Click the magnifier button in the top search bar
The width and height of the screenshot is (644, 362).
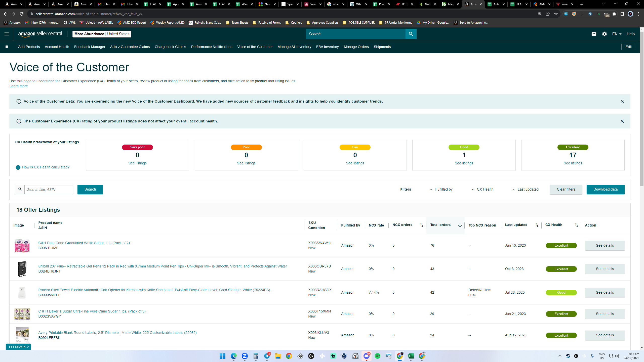click(x=411, y=34)
